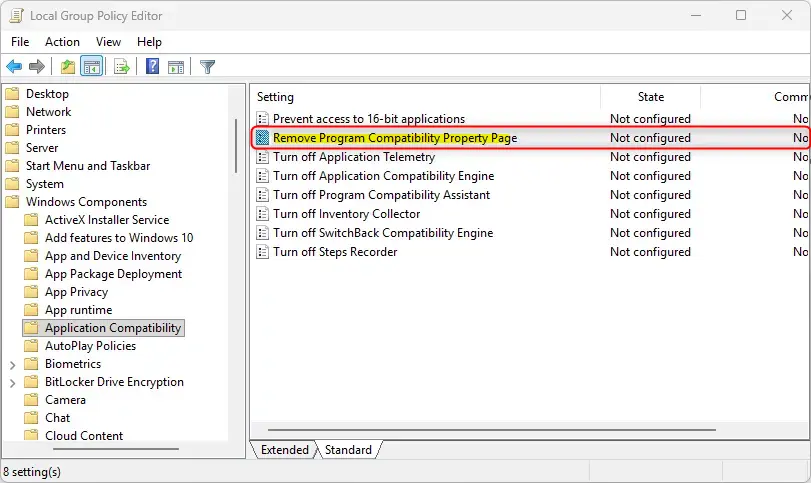Select Server in the tree

point(42,148)
